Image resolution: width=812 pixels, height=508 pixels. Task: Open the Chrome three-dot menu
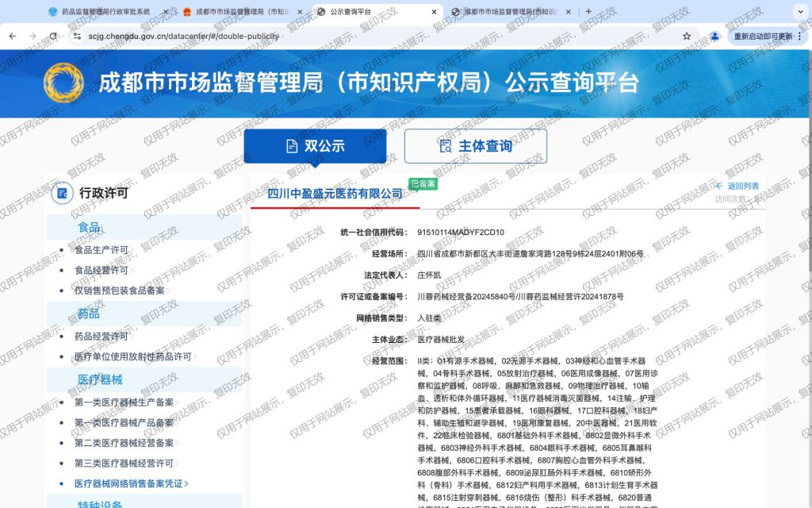point(800,37)
